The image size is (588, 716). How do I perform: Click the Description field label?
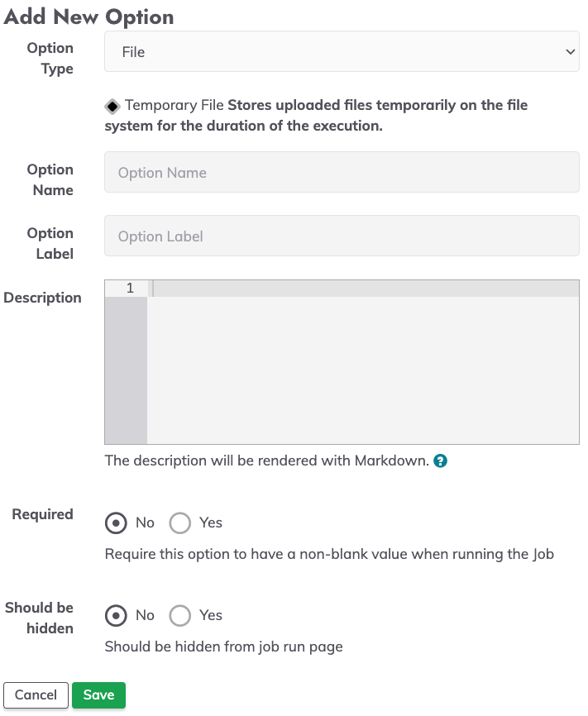coord(42,298)
